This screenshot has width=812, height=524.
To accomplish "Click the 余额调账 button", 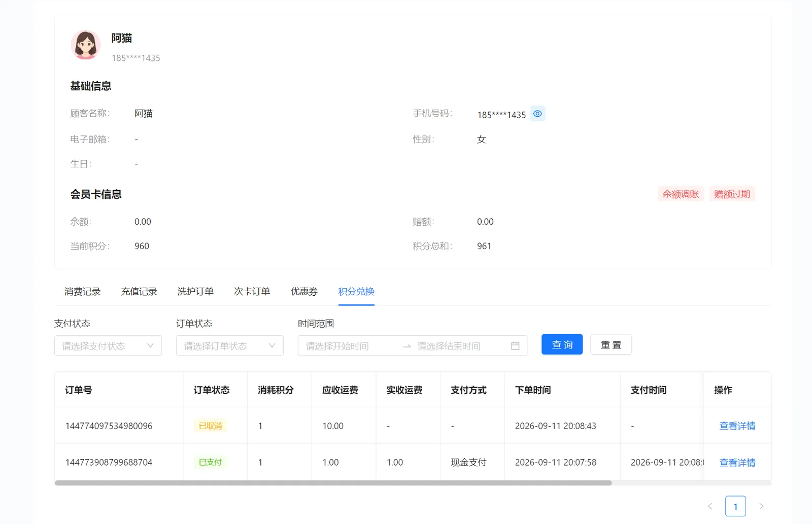I will tap(681, 194).
